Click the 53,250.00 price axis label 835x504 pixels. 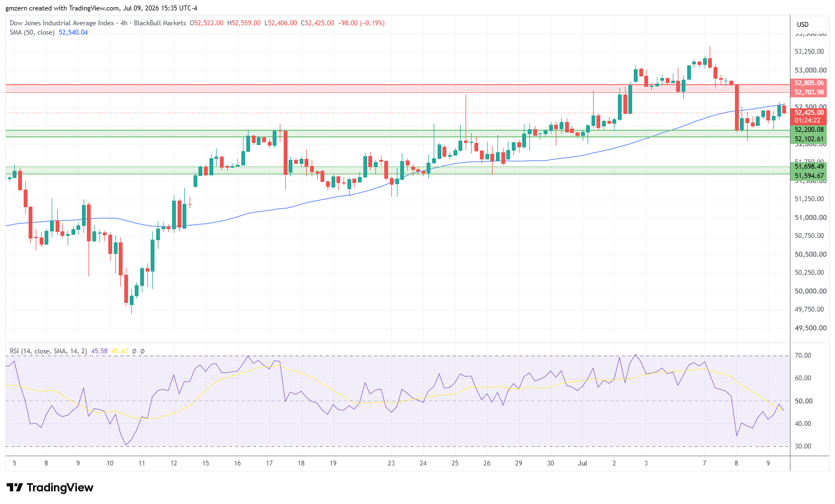coord(809,52)
